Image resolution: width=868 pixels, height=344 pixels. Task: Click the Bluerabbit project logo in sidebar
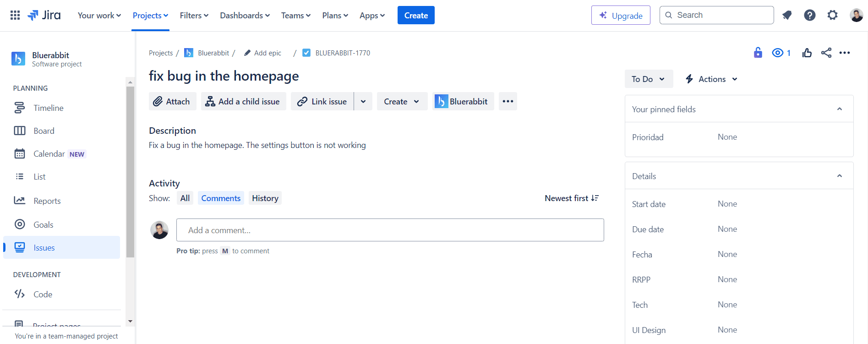(18, 59)
